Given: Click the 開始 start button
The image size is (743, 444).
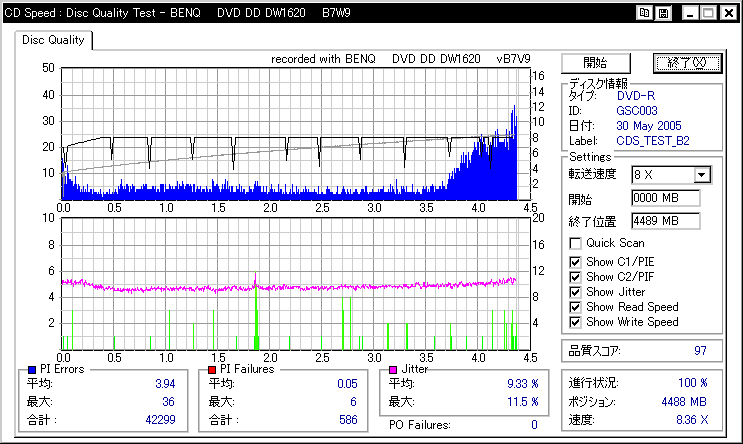Looking at the screenshot, I should pos(596,63).
